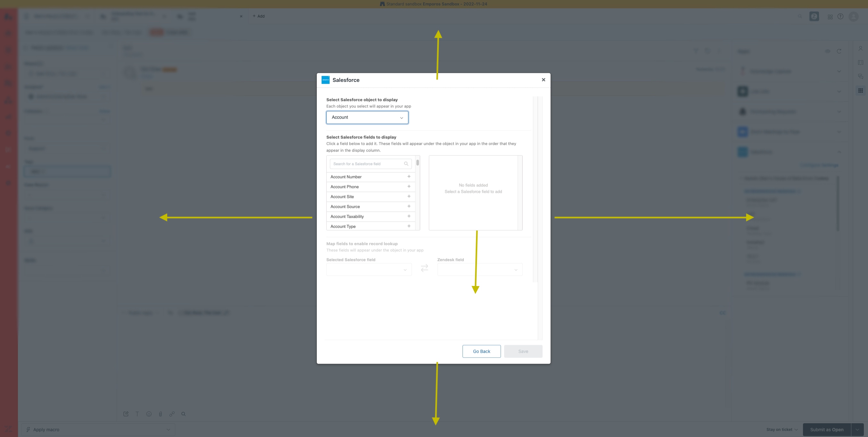
Task: Add the Account Number field with plus
Action: (x=409, y=176)
